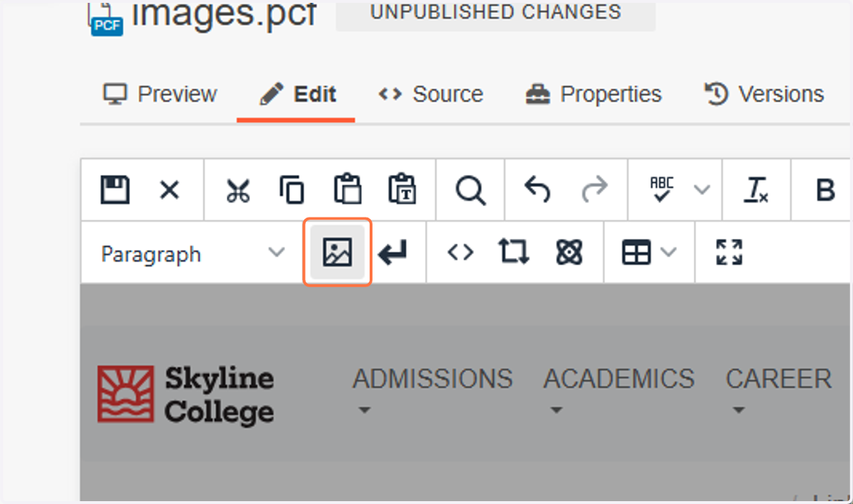Viewport: 853px width, 504px height.
Task: Expand the caret under ADMISSIONS
Action: 364,411
